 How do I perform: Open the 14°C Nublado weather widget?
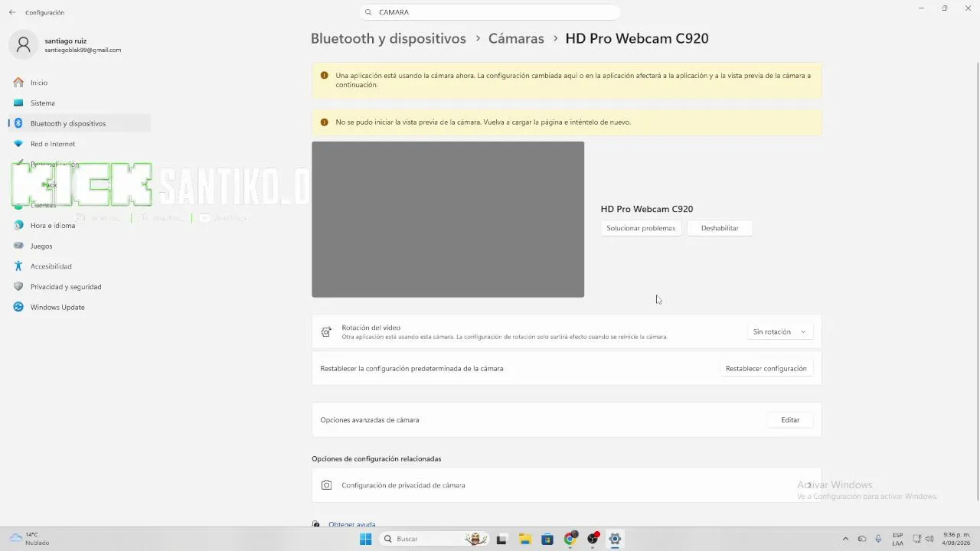[29, 539]
